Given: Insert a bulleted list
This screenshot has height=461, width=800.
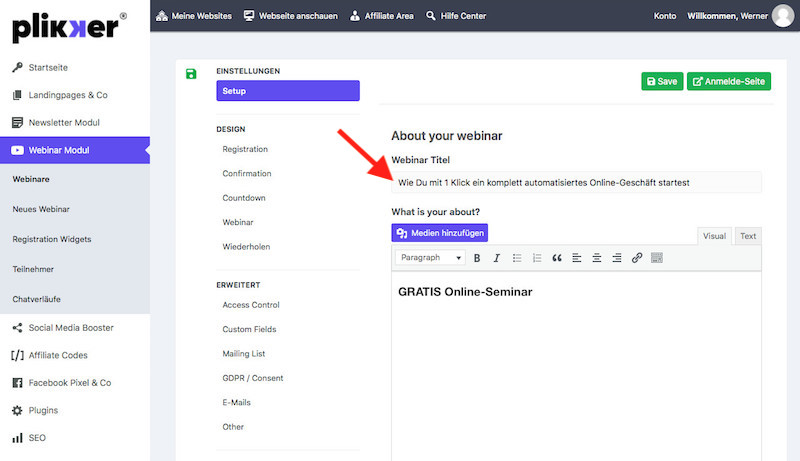Looking at the screenshot, I should [517, 258].
